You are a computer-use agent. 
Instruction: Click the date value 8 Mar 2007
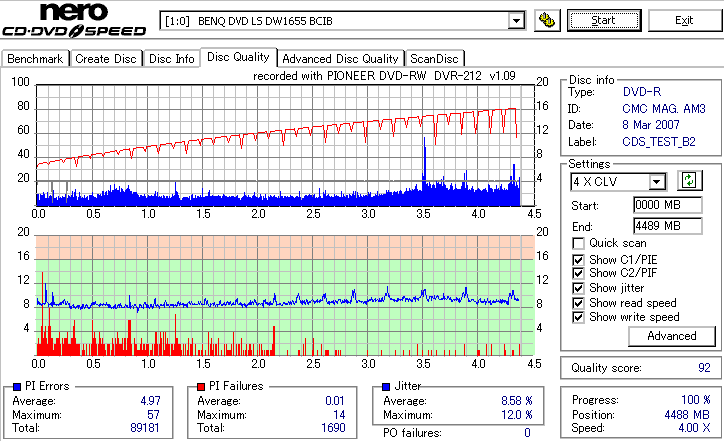(x=651, y=125)
